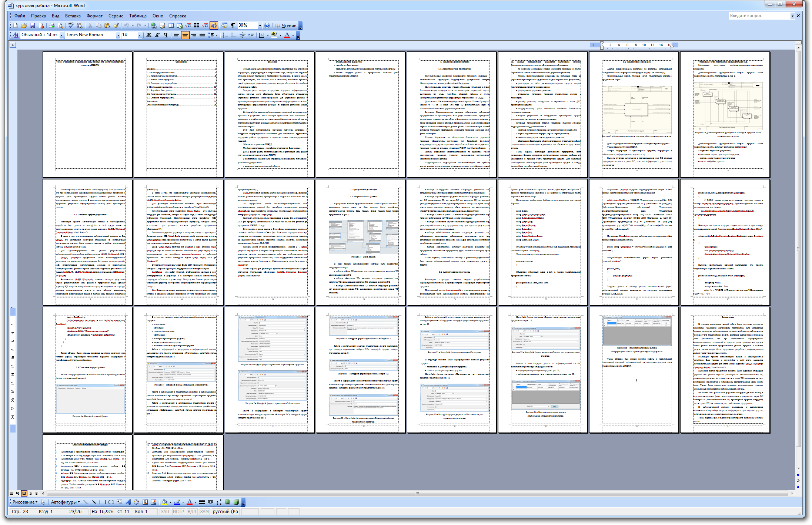Open the Рисование drawing menu button

pyautogui.click(x=24, y=502)
